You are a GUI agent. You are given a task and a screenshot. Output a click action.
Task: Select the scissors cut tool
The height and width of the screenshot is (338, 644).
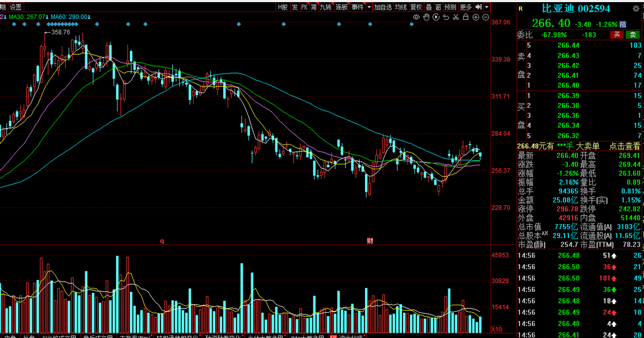[x=455, y=17]
